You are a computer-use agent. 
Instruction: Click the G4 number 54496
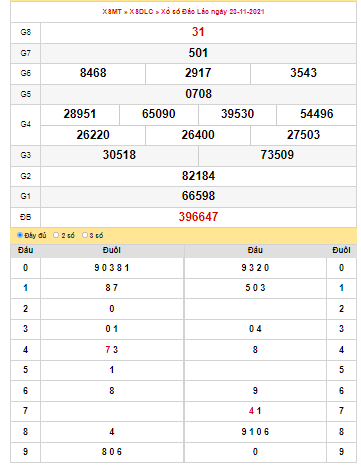point(317,114)
